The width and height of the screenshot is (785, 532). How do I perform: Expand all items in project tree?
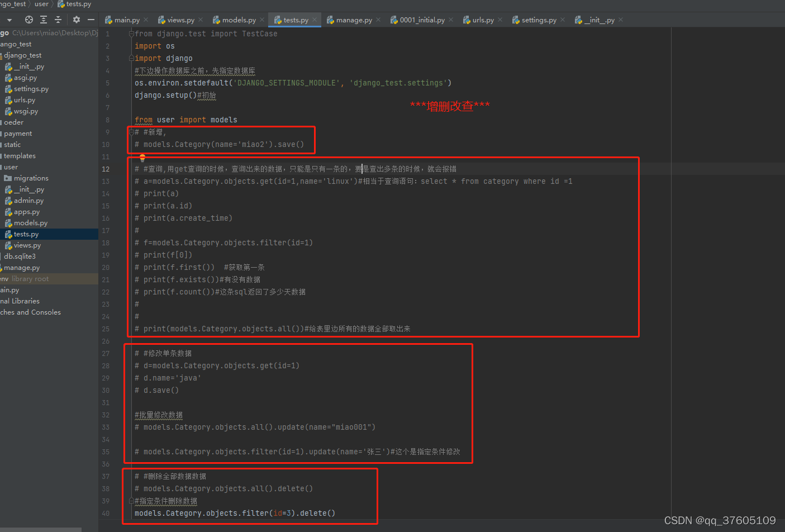pos(44,20)
